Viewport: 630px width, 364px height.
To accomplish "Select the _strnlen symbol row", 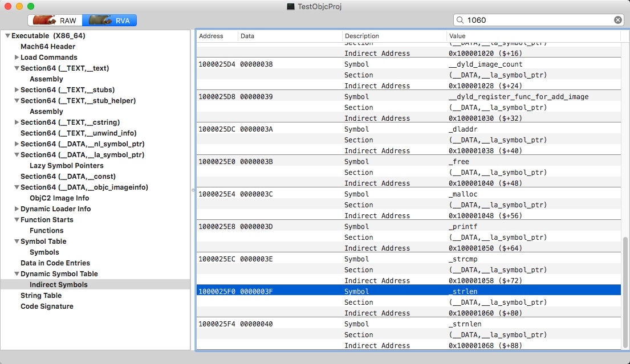I will pos(409,324).
